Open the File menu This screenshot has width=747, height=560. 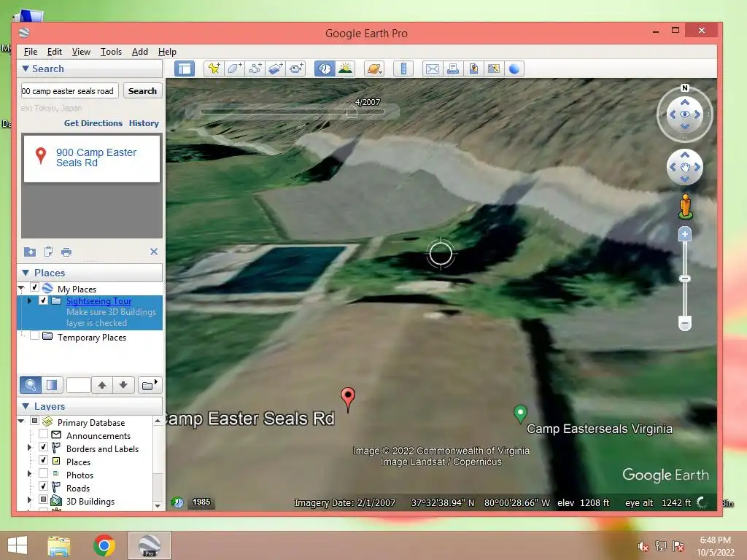pos(31,52)
